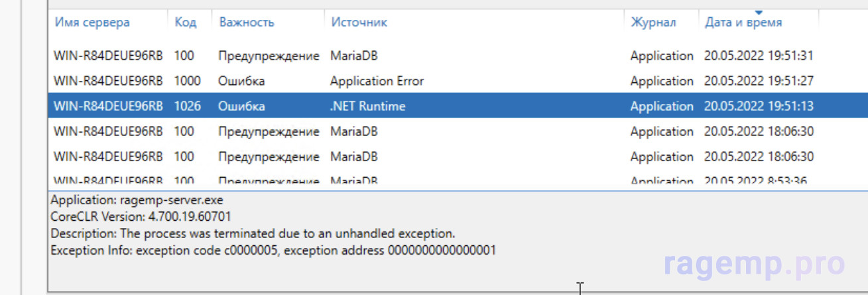
Task: Click event code 1026 cell
Action: (x=187, y=106)
